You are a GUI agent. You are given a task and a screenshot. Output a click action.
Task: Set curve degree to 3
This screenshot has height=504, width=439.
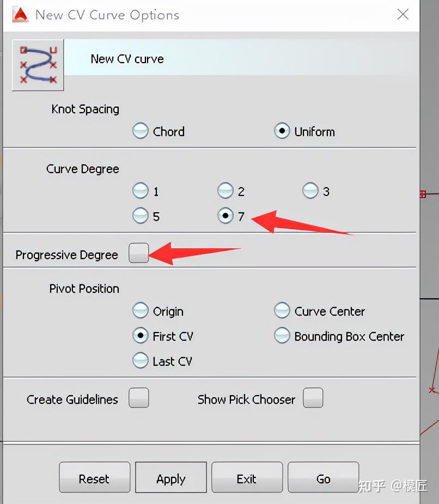[310, 191]
